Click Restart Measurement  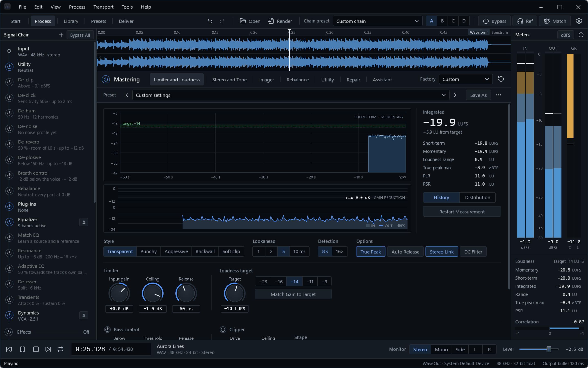(462, 212)
